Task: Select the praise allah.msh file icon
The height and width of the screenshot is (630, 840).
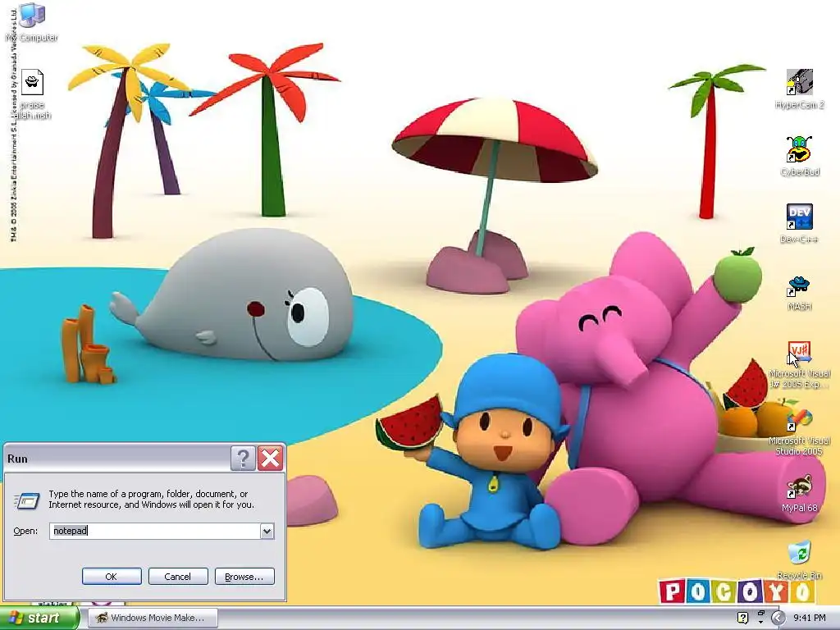Action: pyautogui.click(x=32, y=83)
